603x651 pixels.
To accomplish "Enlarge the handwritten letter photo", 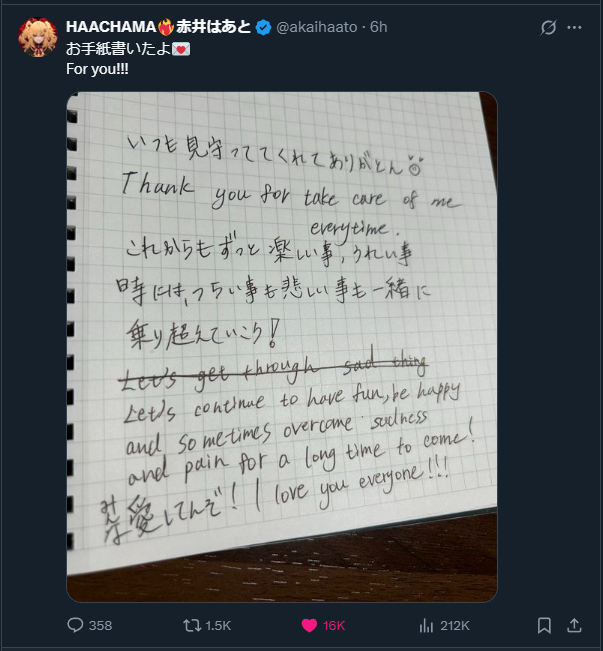I will pyautogui.click(x=282, y=347).
